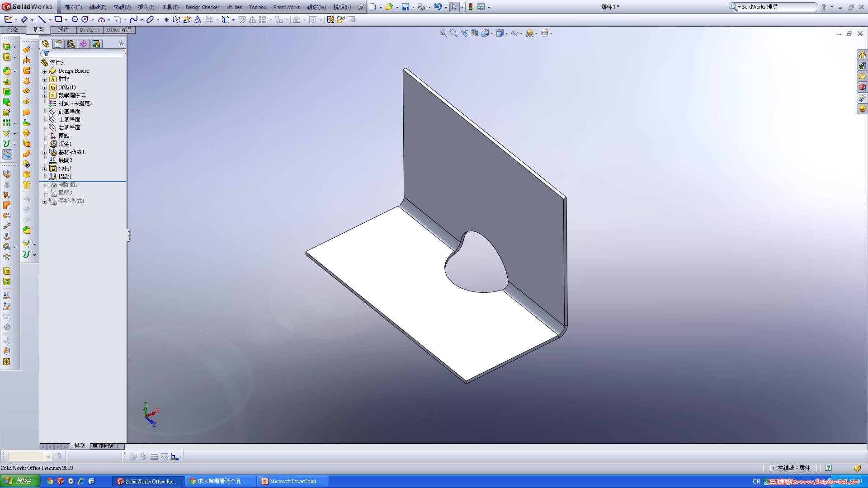
Task: Click the Undo toolbar icon
Action: 438,7
